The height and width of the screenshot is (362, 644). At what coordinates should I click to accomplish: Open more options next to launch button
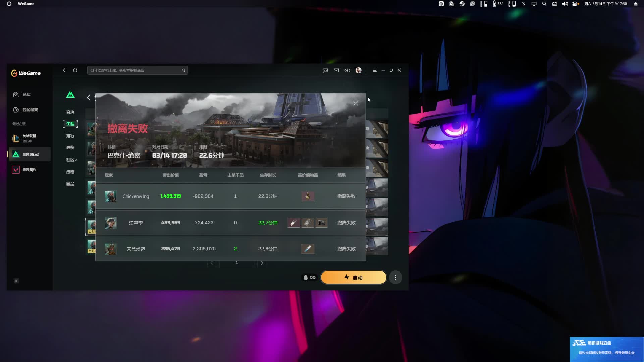(395, 277)
